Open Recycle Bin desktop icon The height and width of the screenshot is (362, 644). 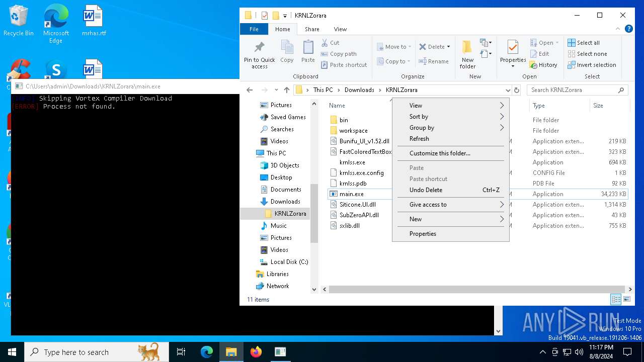(18, 21)
